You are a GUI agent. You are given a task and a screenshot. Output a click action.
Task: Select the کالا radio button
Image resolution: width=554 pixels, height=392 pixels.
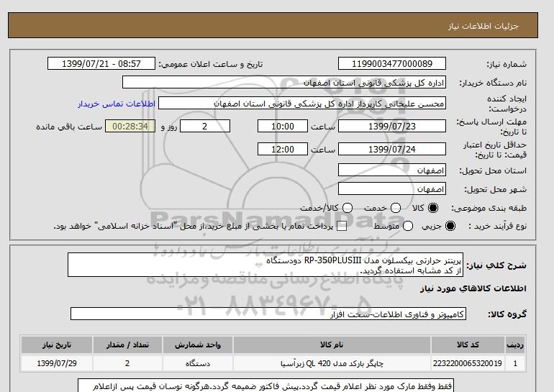coord(433,208)
